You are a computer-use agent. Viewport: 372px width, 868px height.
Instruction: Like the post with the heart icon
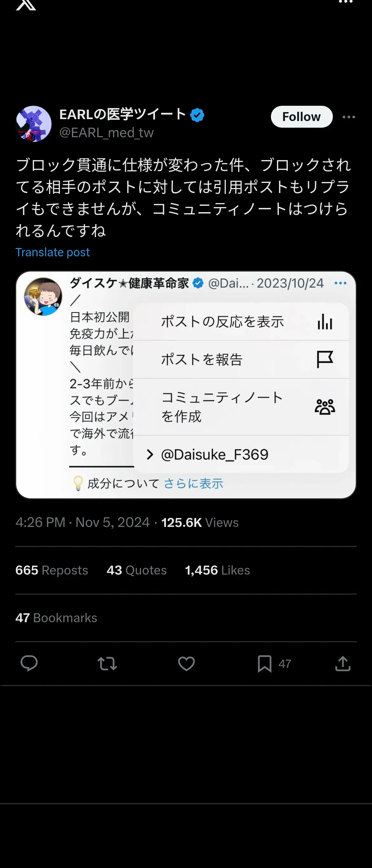(186, 663)
